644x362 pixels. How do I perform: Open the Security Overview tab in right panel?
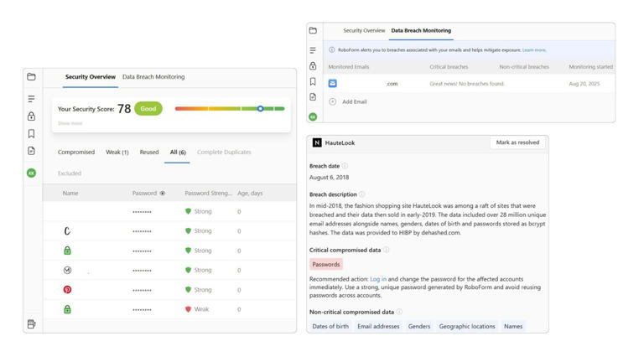(364, 30)
